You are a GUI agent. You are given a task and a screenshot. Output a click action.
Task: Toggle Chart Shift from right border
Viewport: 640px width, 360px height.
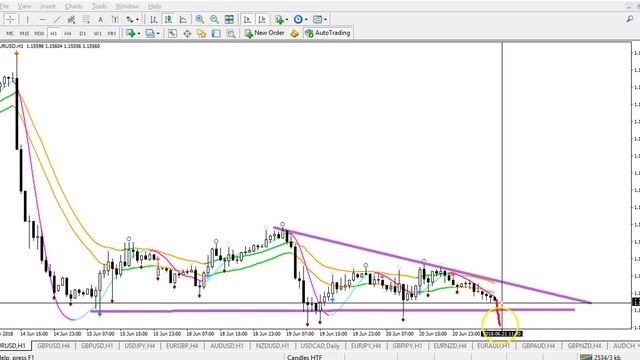[x=262, y=19]
